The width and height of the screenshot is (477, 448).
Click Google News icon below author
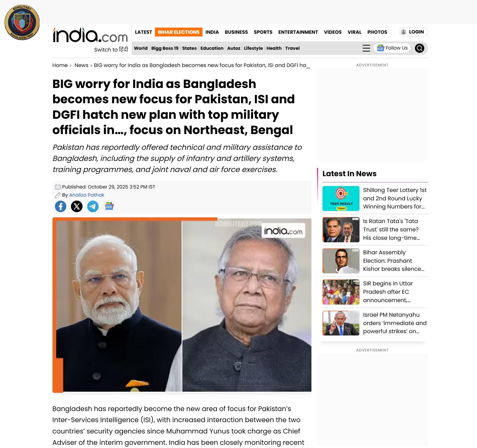(x=109, y=206)
